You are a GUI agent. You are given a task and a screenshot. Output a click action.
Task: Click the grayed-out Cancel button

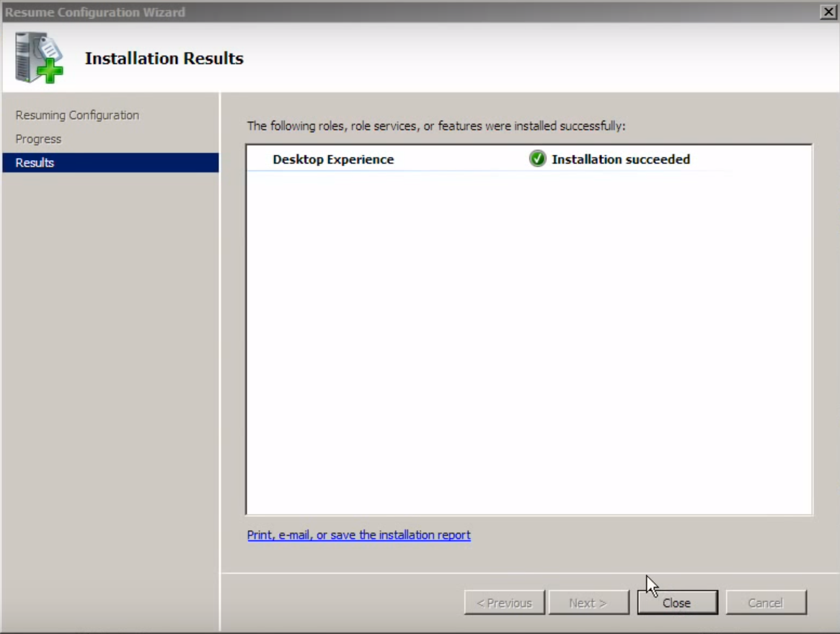(x=765, y=603)
